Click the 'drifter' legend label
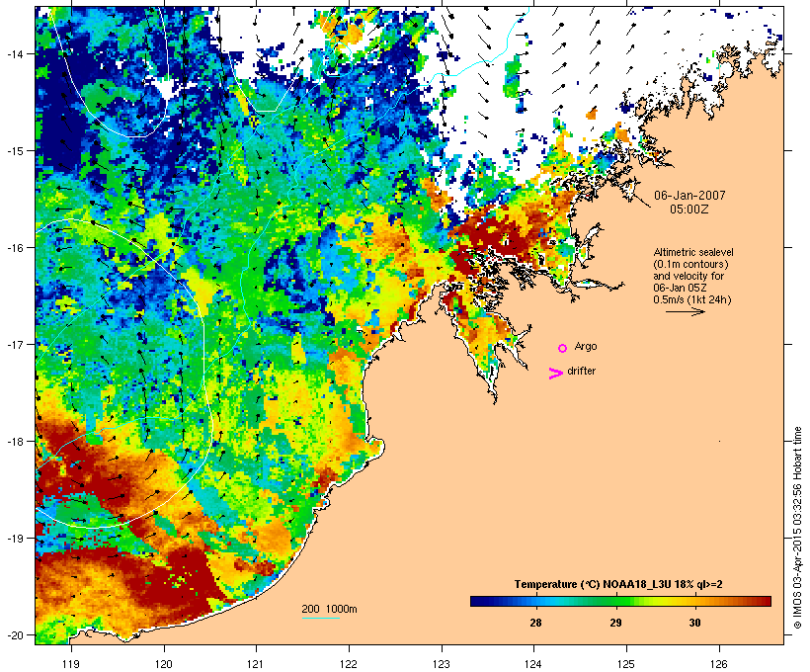Screen dimensions: 810x672 tap(581, 371)
